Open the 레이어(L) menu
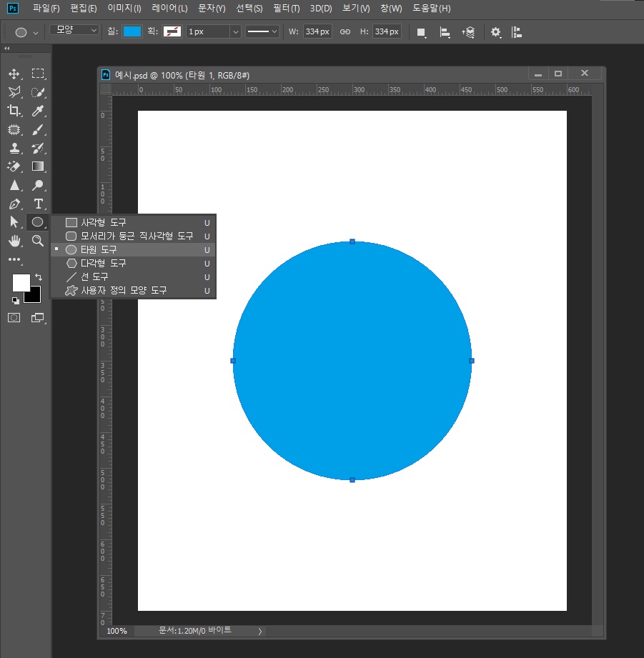644x658 pixels. [169, 9]
